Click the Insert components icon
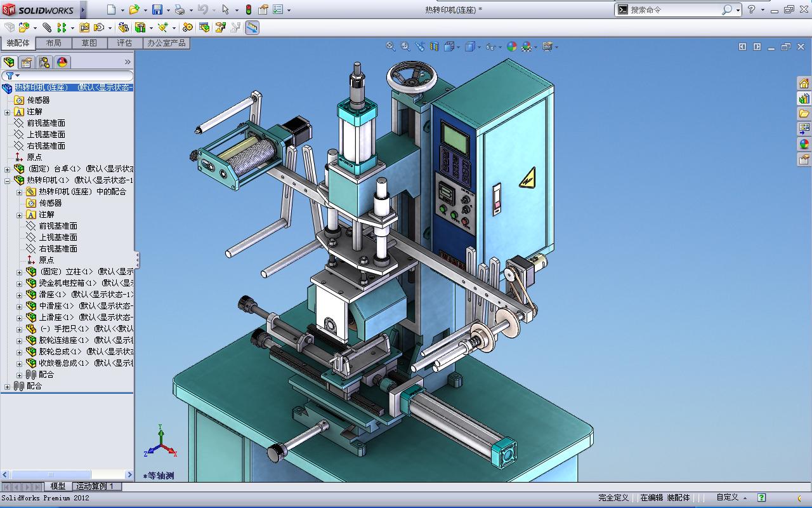 [25, 27]
